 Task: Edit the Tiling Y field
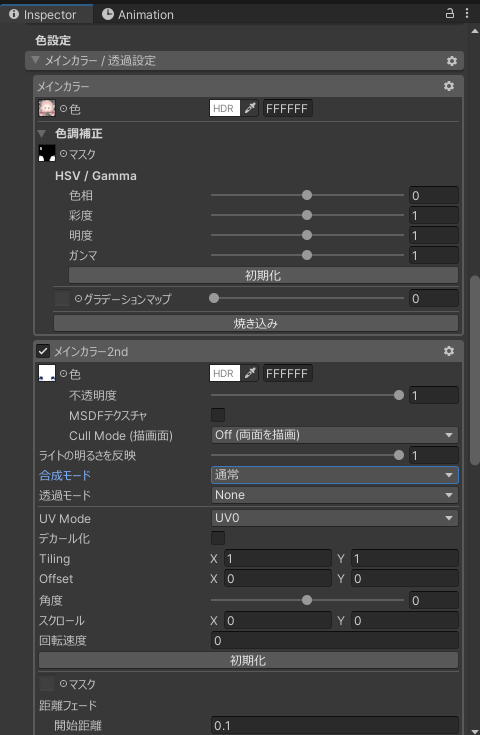(x=405, y=558)
